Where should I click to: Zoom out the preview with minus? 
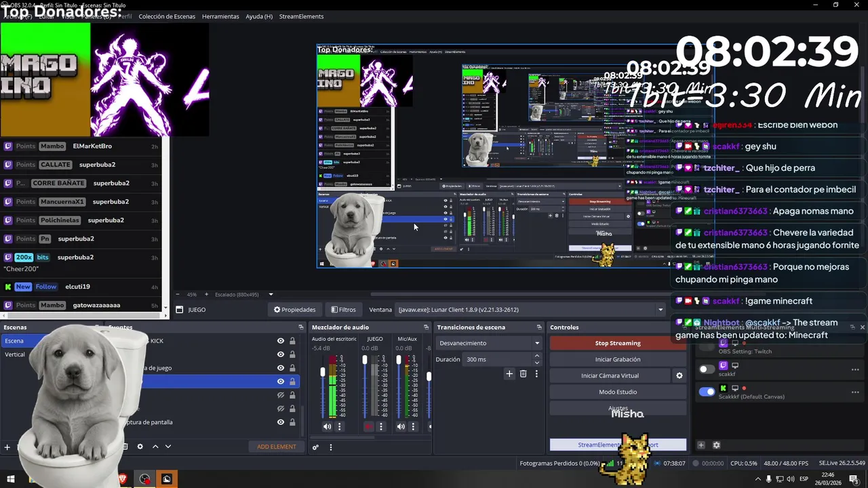pos(178,294)
